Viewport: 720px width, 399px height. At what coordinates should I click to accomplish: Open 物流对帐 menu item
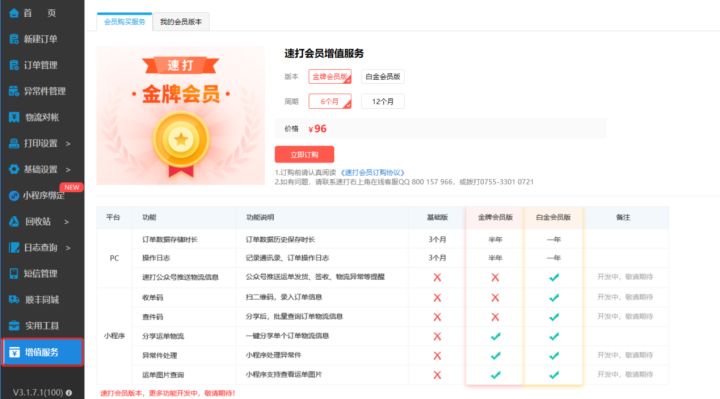(x=42, y=117)
